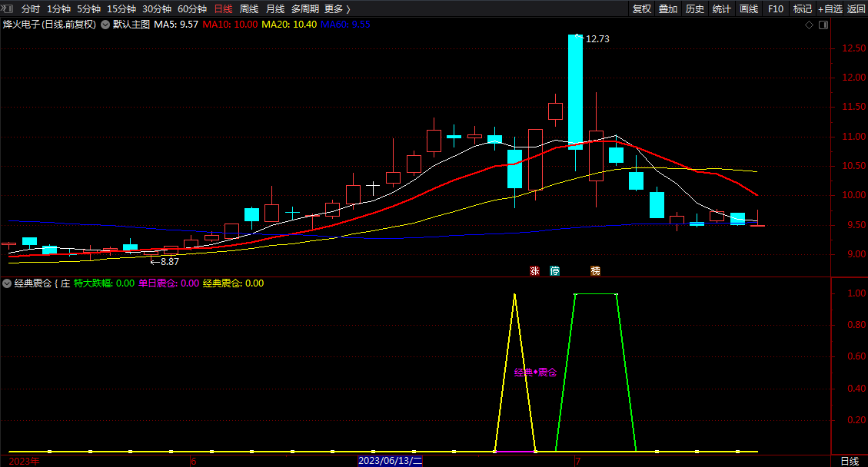The height and width of the screenshot is (467, 868).
Task: Click the 标记 mark button
Action: [802, 9]
